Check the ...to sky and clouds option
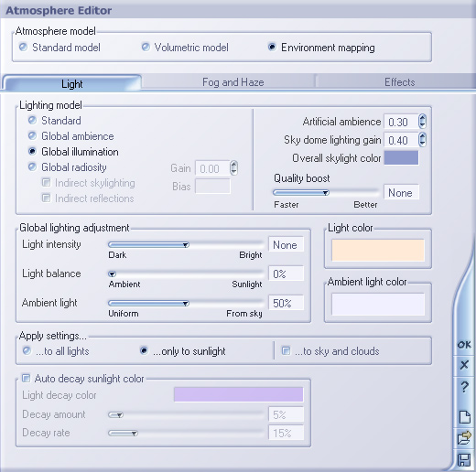The height and width of the screenshot is (472, 476). click(286, 351)
